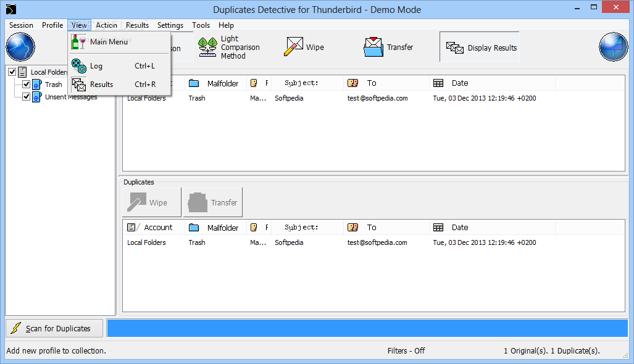
Task: Click the globe icon at toolbar right end
Action: (x=614, y=47)
